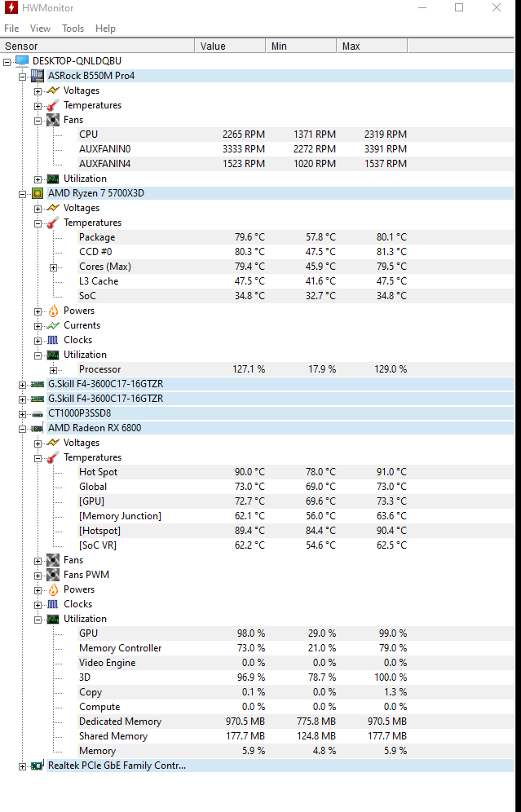Viewport: 521px width, 812px height.
Task: Click the Ryzen Clocks waveform icon
Action: click(x=53, y=340)
